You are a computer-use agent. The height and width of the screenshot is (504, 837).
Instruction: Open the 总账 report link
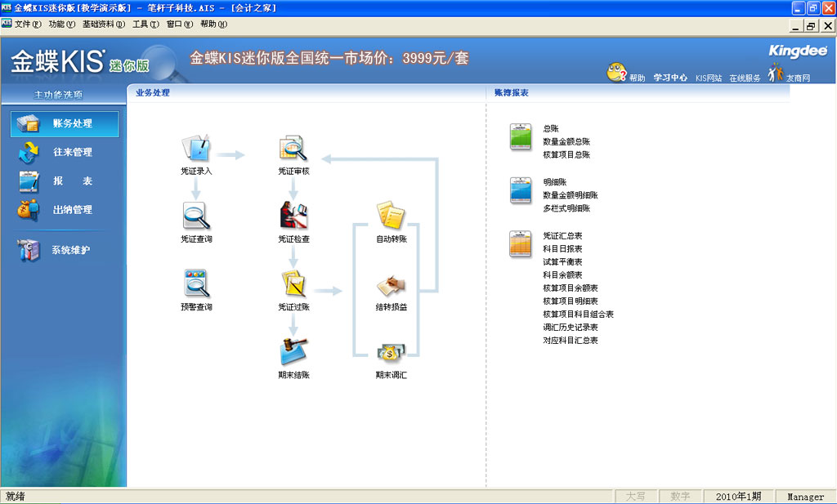(551, 128)
